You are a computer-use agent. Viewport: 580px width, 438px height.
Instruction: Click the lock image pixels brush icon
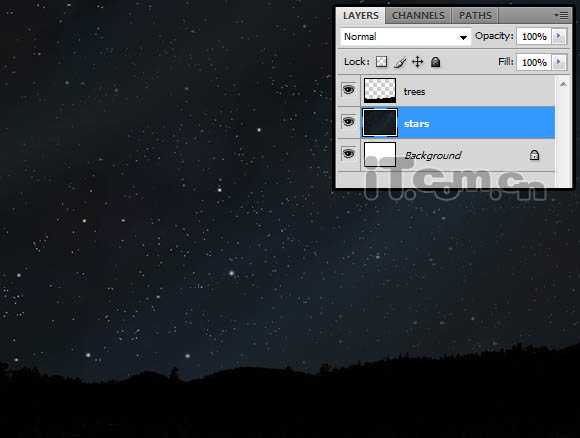coord(399,62)
